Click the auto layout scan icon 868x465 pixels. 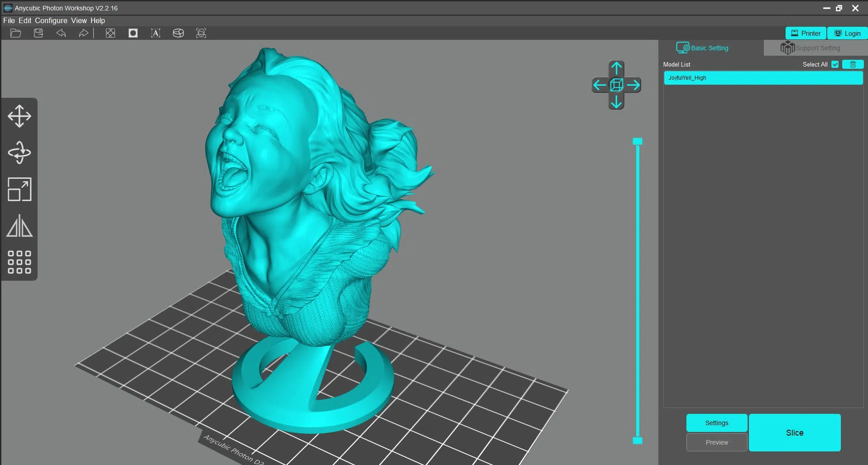201,33
